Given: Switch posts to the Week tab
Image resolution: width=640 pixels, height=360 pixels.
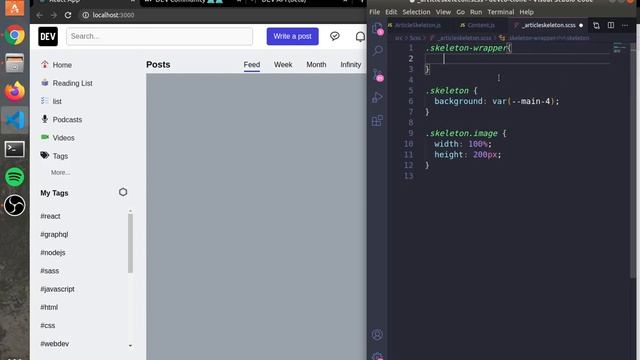Looking at the screenshot, I should click(x=283, y=65).
